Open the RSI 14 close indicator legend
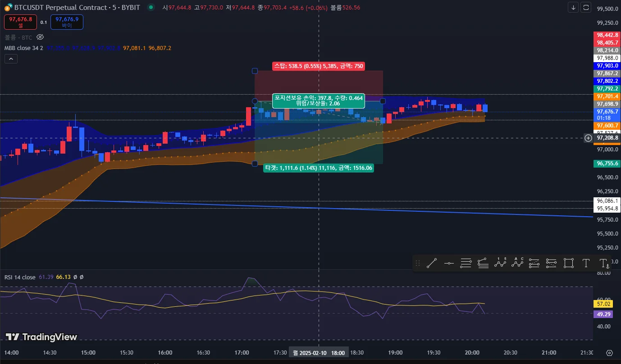Screen dimensions: 621x364 click(x=20, y=277)
